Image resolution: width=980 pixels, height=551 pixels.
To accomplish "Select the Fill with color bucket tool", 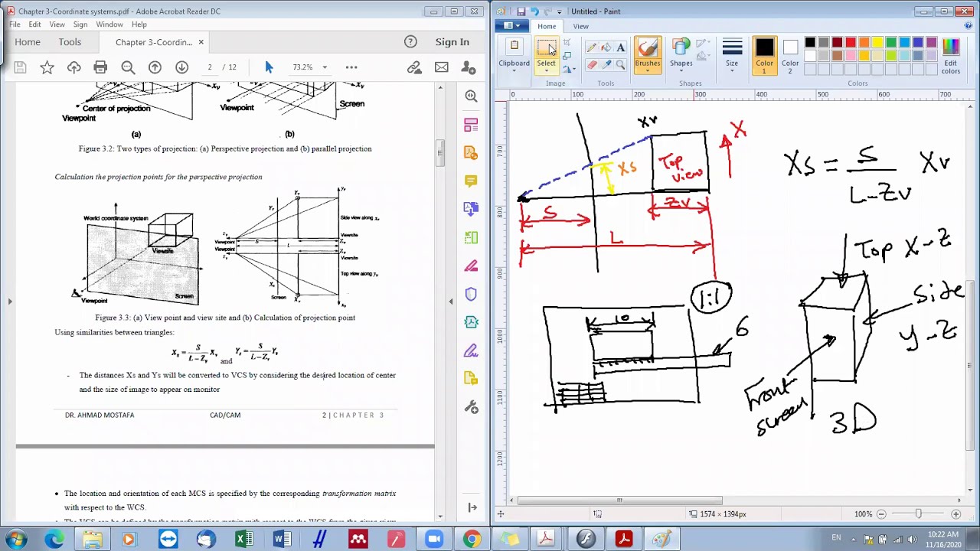I will click(606, 48).
